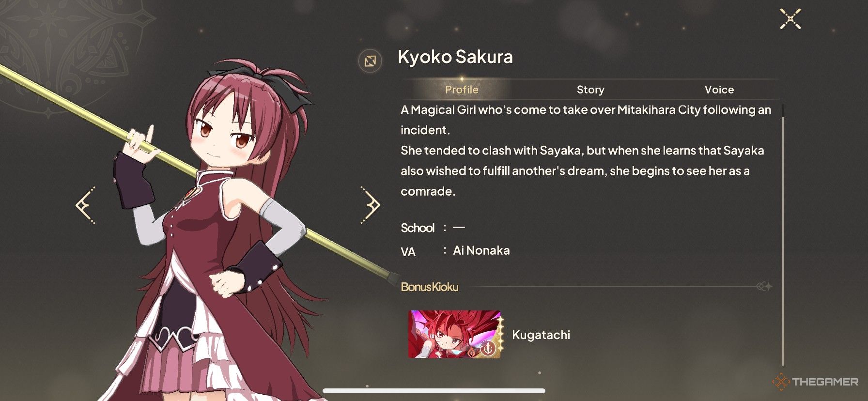Viewport: 868px width, 401px height.
Task: Click the Bonus Kioku sparkle icon
Action: pyautogui.click(x=764, y=287)
